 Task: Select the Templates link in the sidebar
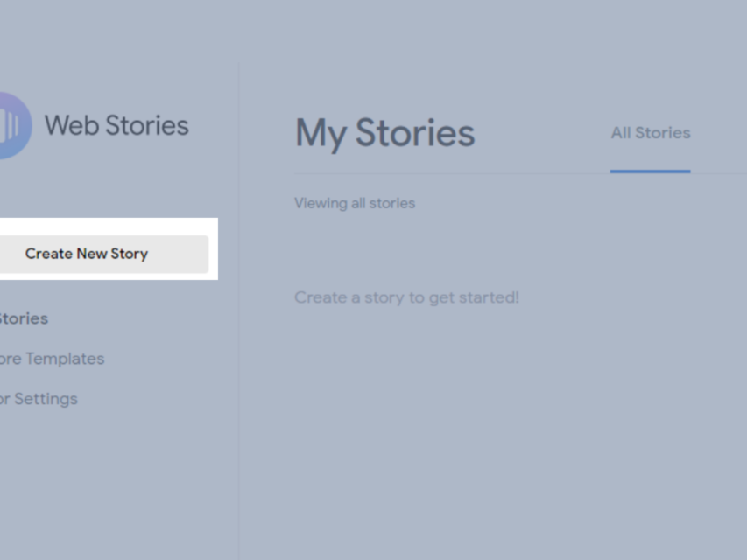[x=52, y=359]
